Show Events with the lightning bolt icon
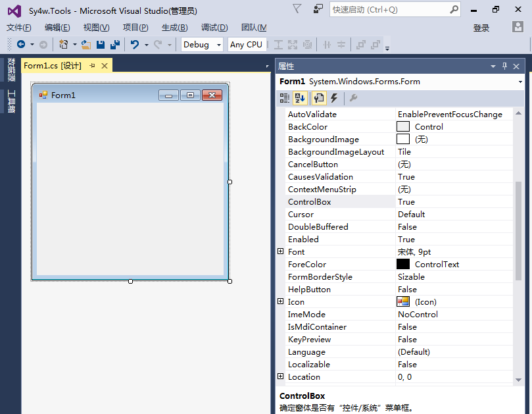 pyautogui.click(x=334, y=98)
